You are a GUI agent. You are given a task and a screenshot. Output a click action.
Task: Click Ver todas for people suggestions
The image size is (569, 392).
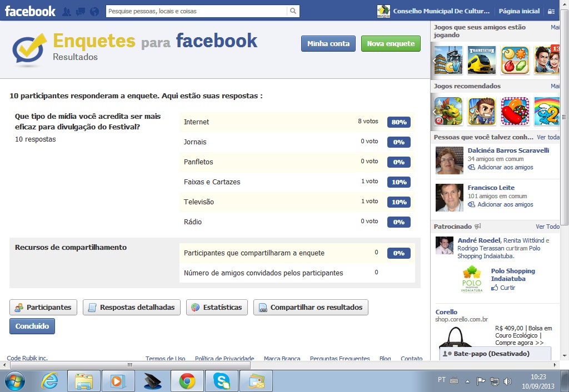(x=548, y=137)
